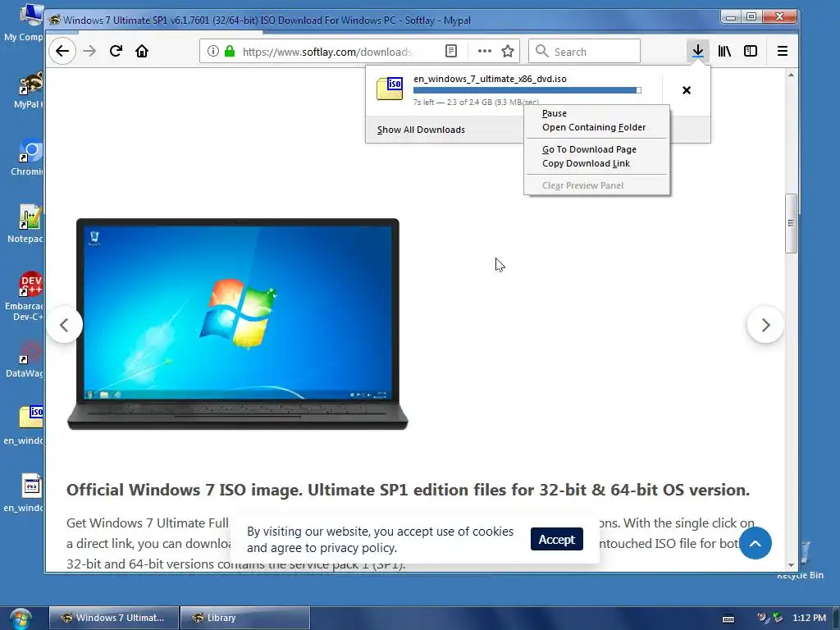
Task: Select the Chromium desktop shortcut
Action: click(x=27, y=157)
